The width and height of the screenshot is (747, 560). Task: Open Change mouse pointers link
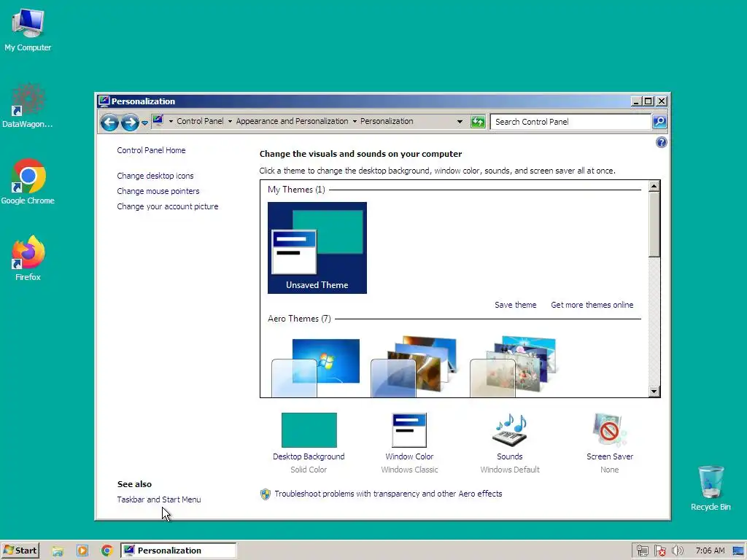(158, 191)
